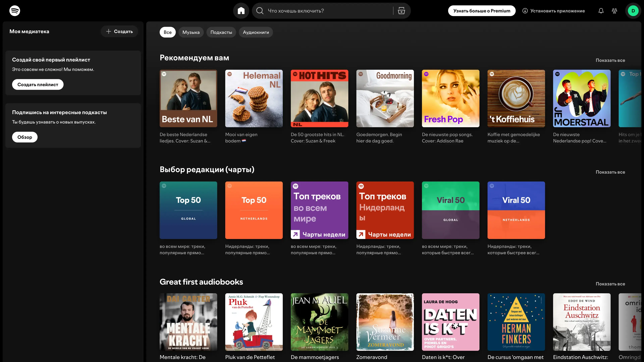The image size is (644, 362).
Task: Open the Browse icon in search bar
Action: (401, 11)
